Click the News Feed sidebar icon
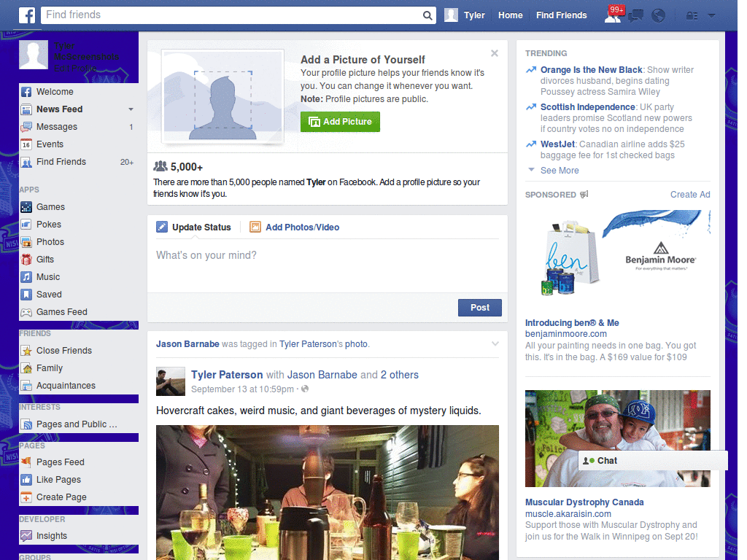This screenshot has width=747, height=560. 26,109
